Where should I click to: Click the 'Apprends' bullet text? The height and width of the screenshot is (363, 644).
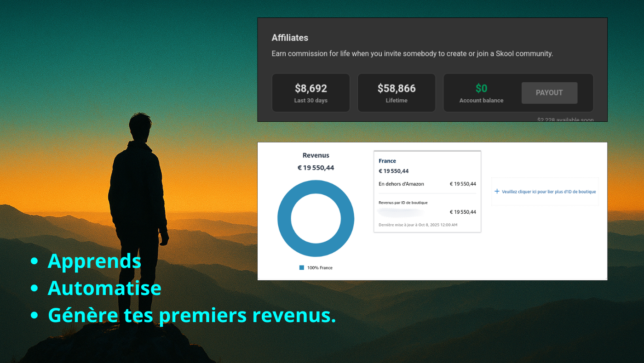(94, 261)
